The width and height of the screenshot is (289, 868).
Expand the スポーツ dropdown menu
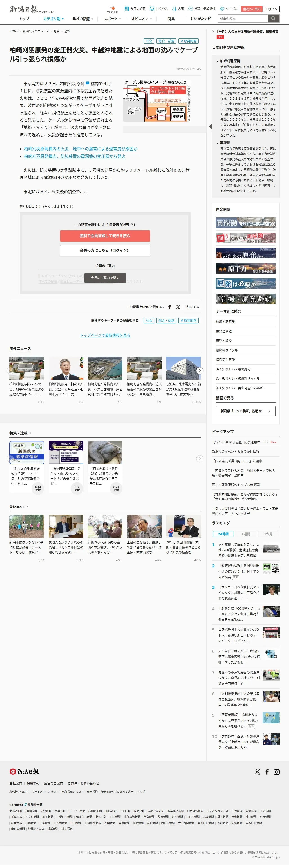click(x=112, y=19)
